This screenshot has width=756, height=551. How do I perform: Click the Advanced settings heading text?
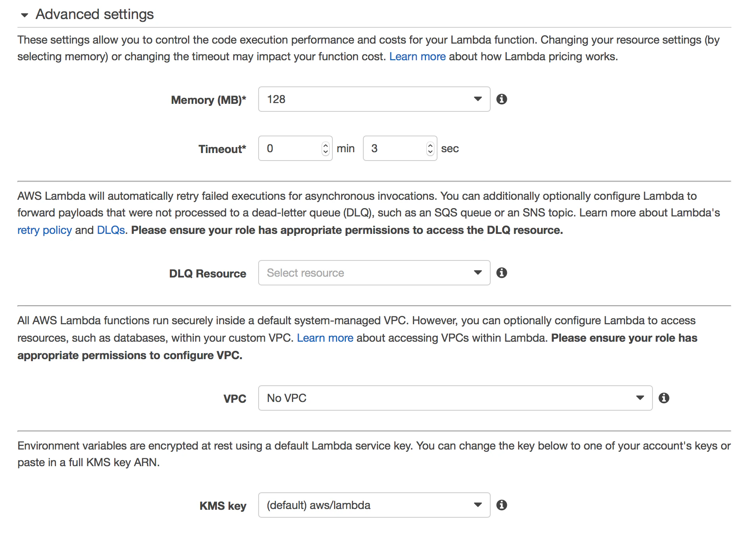pos(94,15)
